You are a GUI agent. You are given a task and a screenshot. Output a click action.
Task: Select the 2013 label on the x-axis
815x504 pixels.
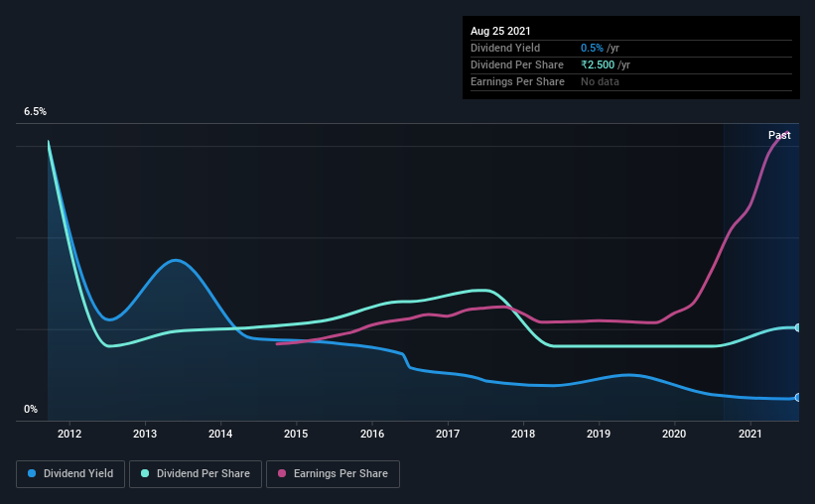point(145,434)
